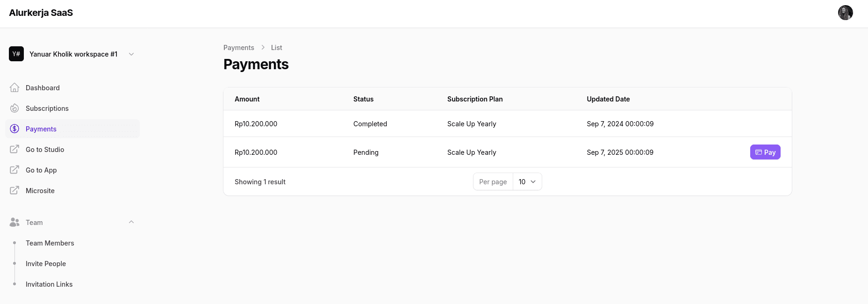Click the Go to Studio external-link icon
This screenshot has width=868, height=304.
14,150
